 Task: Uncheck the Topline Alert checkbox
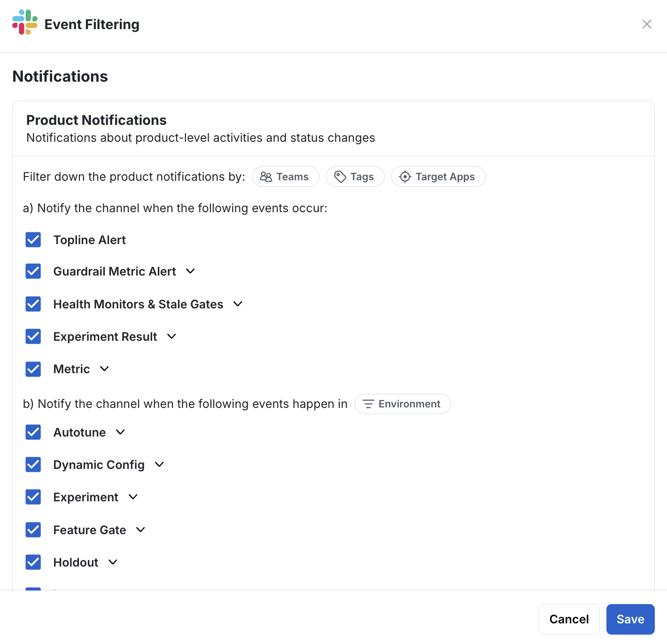tap(33, 239)
